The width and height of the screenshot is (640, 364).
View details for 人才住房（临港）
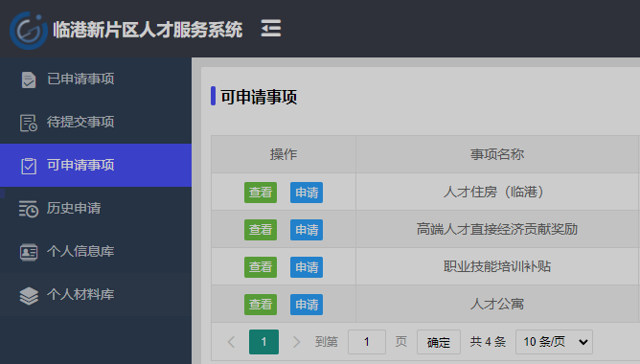261,193
